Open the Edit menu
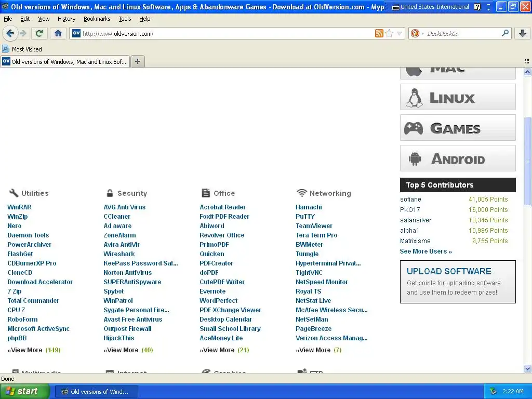The width and height of the screenshot is (532, 399). click(25, 19)
